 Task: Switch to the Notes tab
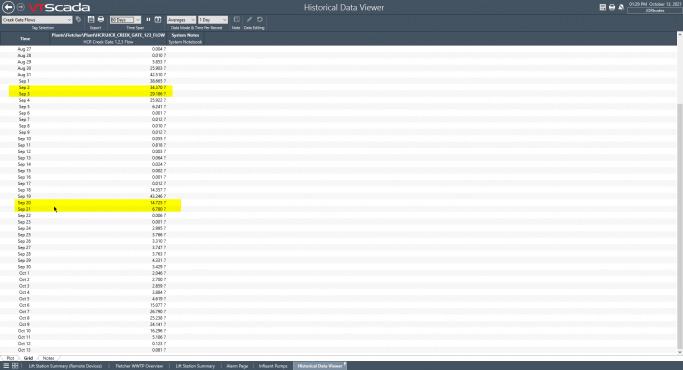point(48,358)
